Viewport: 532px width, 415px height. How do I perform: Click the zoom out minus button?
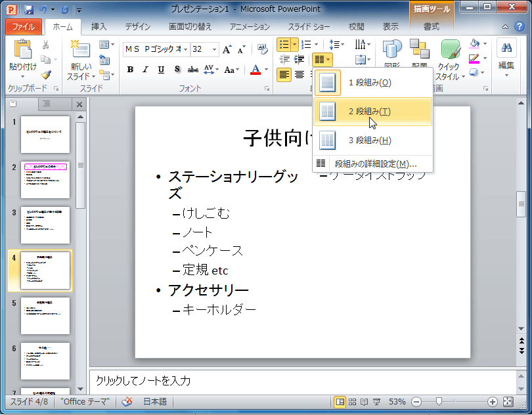(x=416, y=402)
